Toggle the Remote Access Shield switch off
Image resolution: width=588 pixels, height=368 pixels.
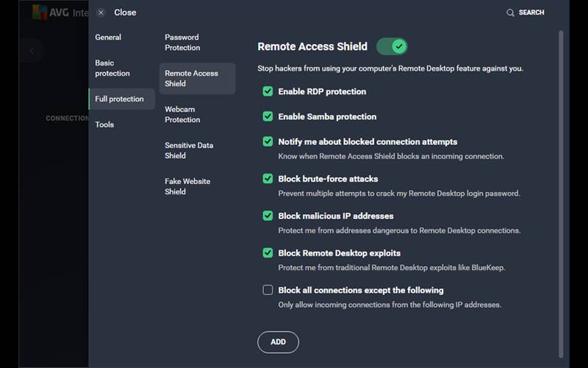[392, 46]
